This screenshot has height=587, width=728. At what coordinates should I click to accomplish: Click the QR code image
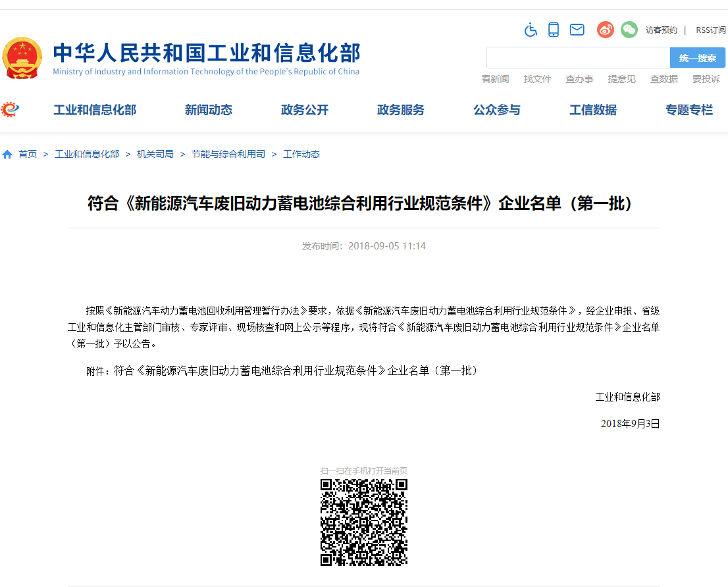click(x=364, y=523)
